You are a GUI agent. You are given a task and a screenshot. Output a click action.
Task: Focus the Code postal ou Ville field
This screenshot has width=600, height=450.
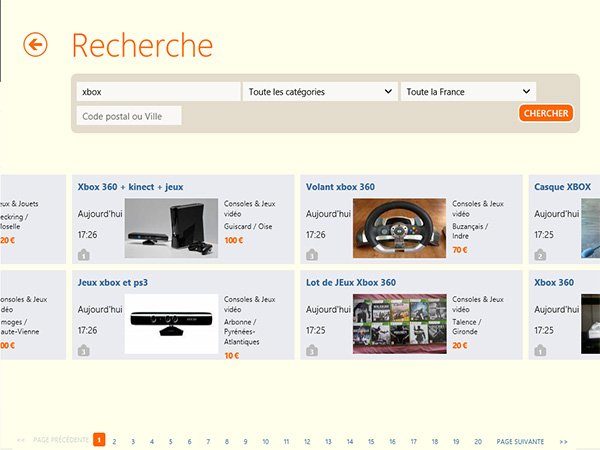[x=129, y=116]
